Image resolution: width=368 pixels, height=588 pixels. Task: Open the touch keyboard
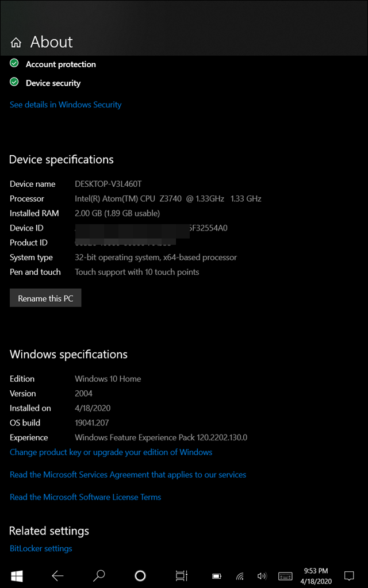(285, 576)
